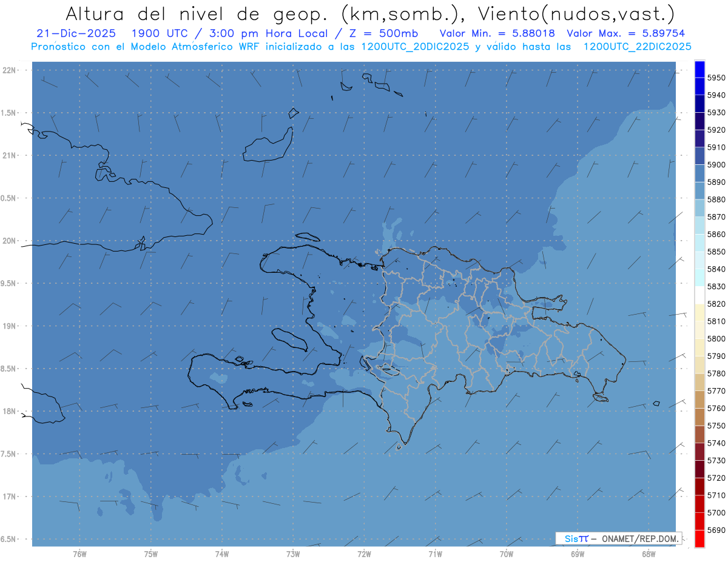Pick the bright blue swatch above 5950
Screen dimensions: 728x562
[x=699, y=69]
